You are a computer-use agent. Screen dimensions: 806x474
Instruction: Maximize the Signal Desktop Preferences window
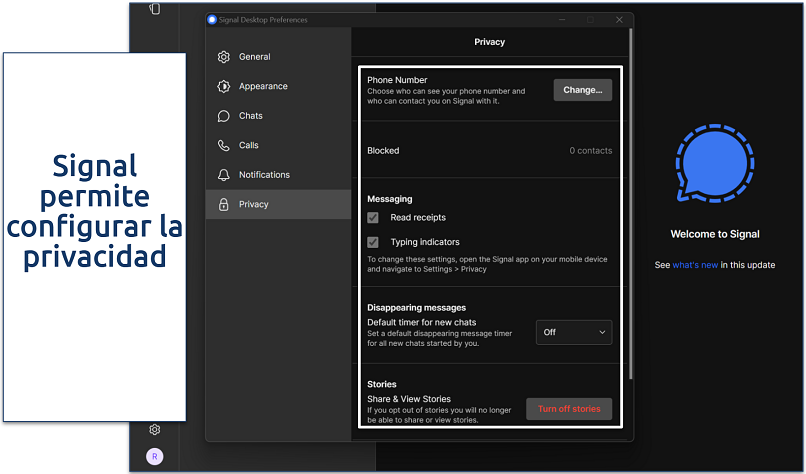591,19
